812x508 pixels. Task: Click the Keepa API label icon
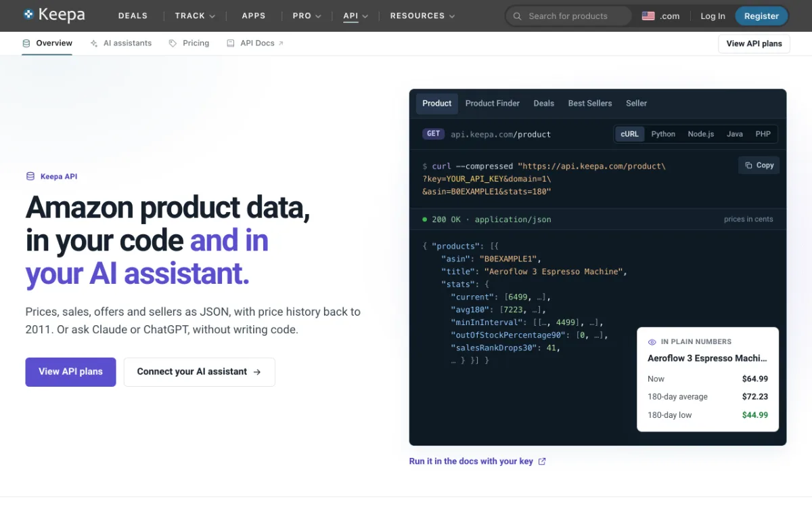30,176
